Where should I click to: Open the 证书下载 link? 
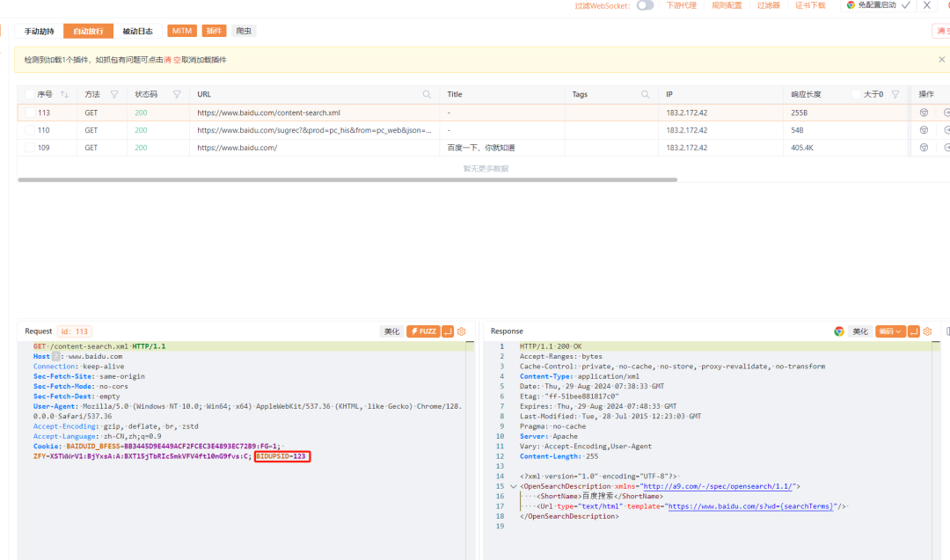pyautogui.click(x=810, y=5)
